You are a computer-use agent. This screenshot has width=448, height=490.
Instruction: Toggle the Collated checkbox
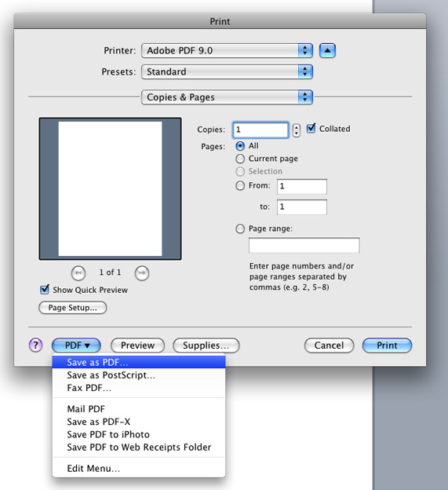click(311, 128)
